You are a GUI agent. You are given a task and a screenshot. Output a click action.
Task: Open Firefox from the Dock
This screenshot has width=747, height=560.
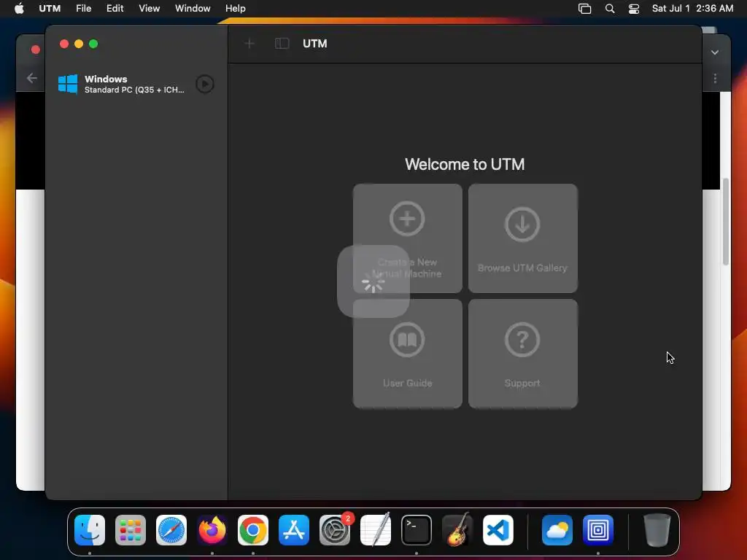tap(212, 530)
